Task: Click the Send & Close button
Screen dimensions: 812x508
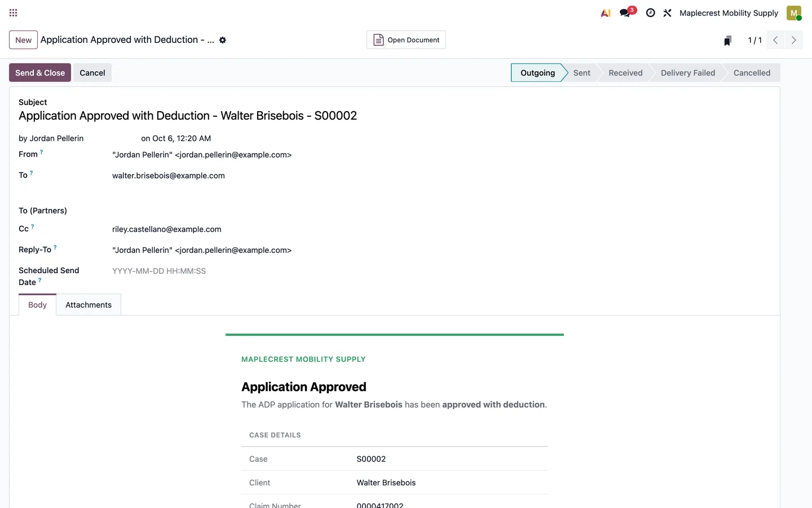Action: 40,73
